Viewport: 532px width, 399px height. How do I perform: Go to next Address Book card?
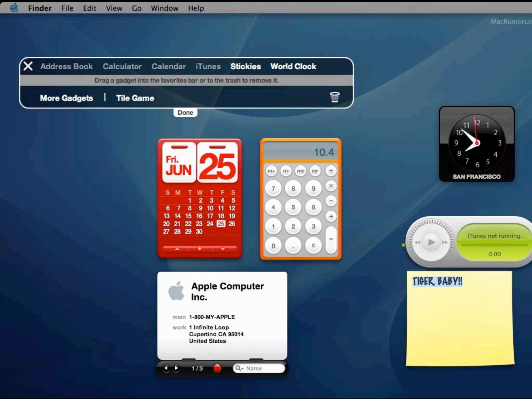[x=176, y=368]
